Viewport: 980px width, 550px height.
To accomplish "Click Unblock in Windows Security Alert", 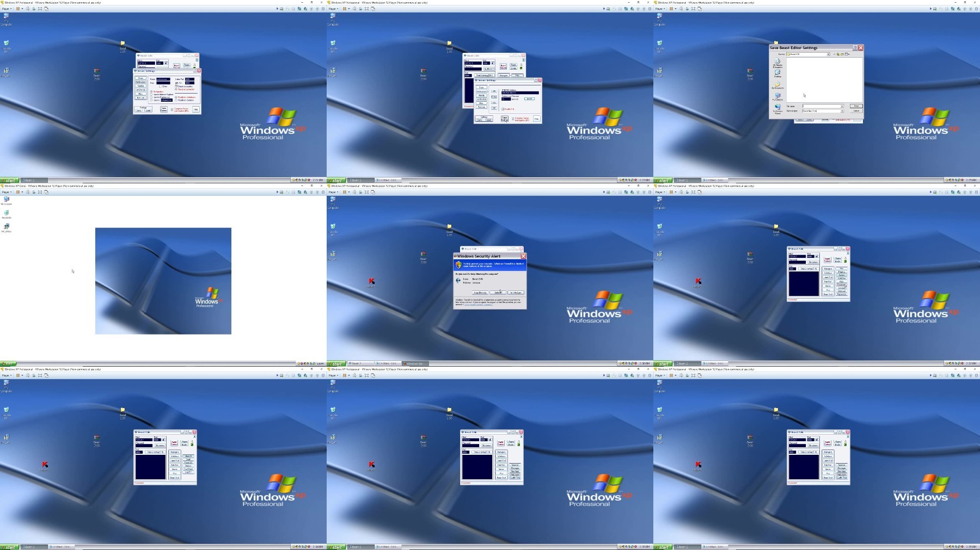I will tap(498, 293).
